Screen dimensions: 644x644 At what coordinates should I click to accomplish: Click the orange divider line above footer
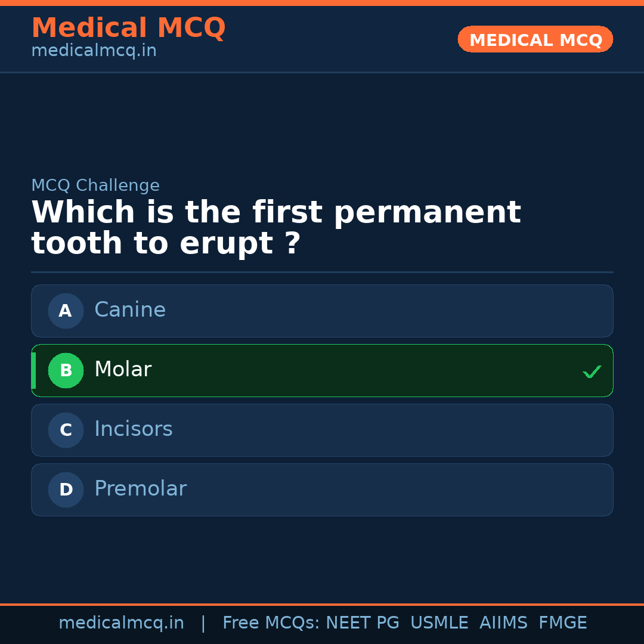(x=322, y=603)
